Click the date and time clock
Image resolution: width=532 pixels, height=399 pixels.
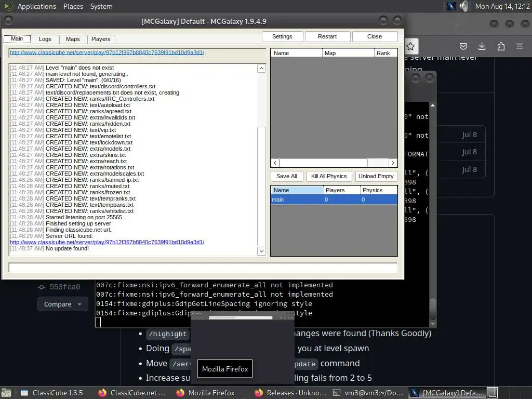pyautogui.click(x=502, y=6)
